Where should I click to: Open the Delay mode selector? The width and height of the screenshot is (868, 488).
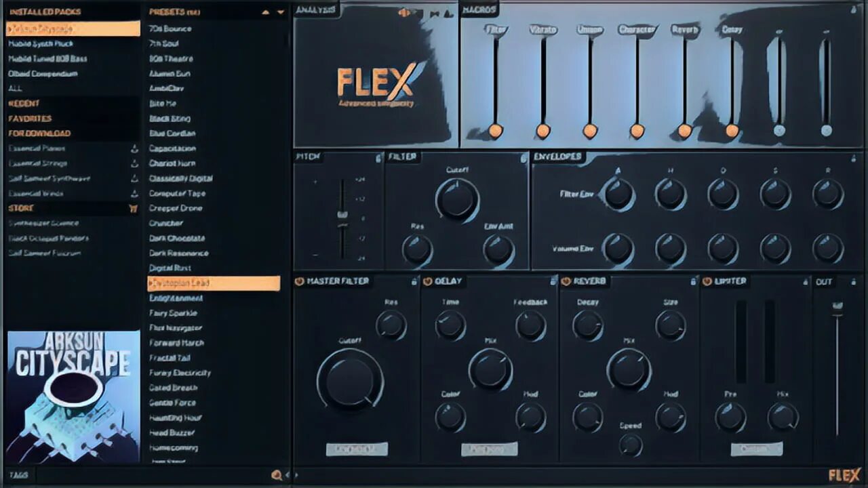[x=489, y=449]
